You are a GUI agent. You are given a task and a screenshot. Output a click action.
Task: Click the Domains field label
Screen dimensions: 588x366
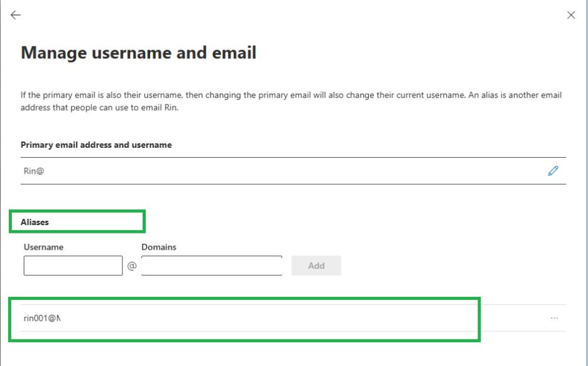pos(159,247)
